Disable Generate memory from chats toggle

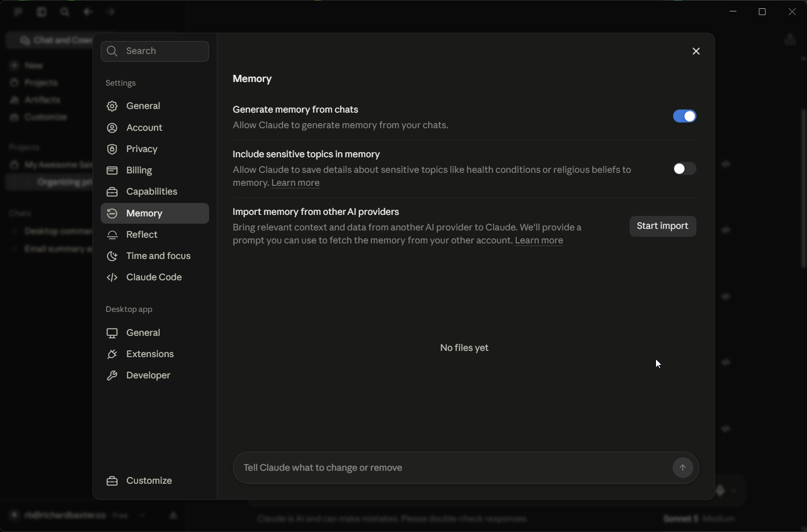pos(685,116)
